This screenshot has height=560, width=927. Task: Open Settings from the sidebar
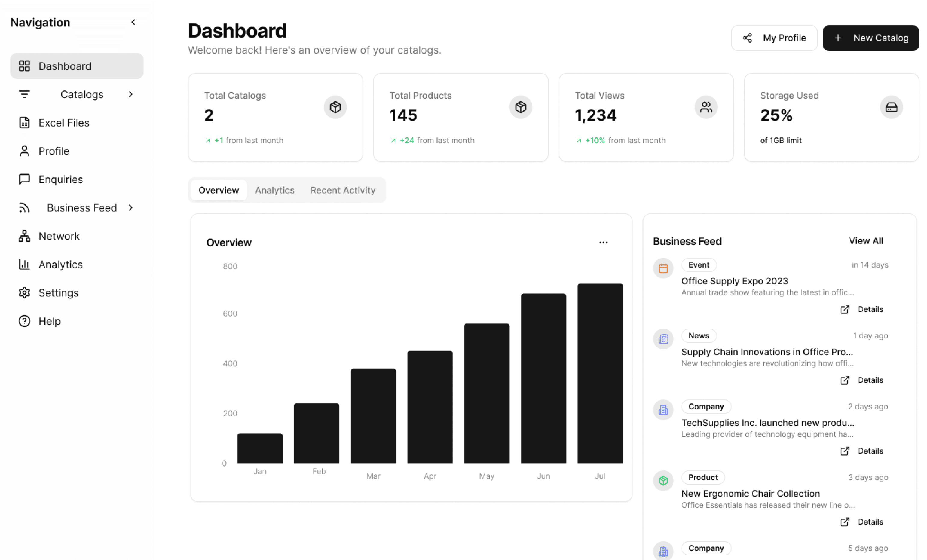pyautogui.click(x=77, y=293)
